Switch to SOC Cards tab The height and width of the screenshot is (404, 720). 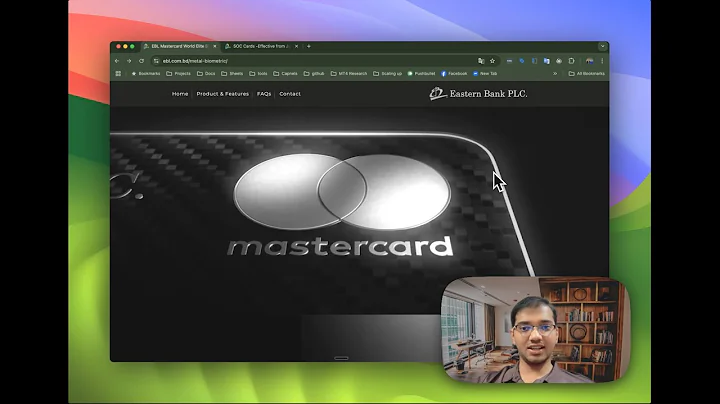(260, 46)
